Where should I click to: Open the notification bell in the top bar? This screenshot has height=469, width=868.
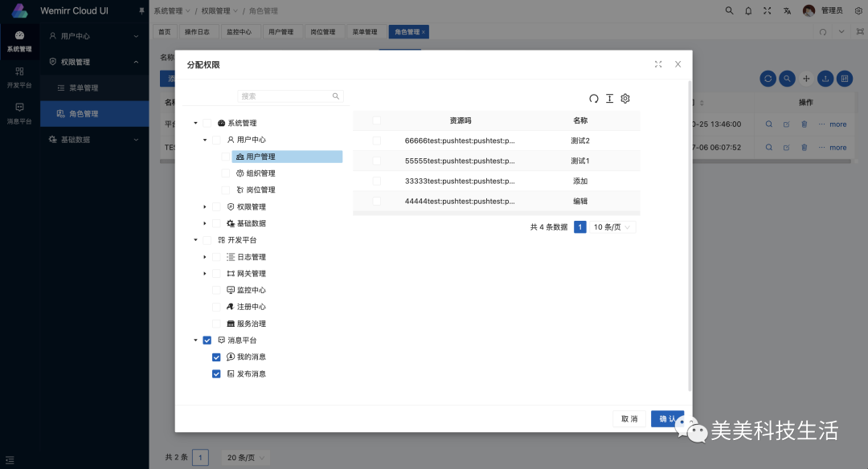pyautogui.click(x=748, y=10)
